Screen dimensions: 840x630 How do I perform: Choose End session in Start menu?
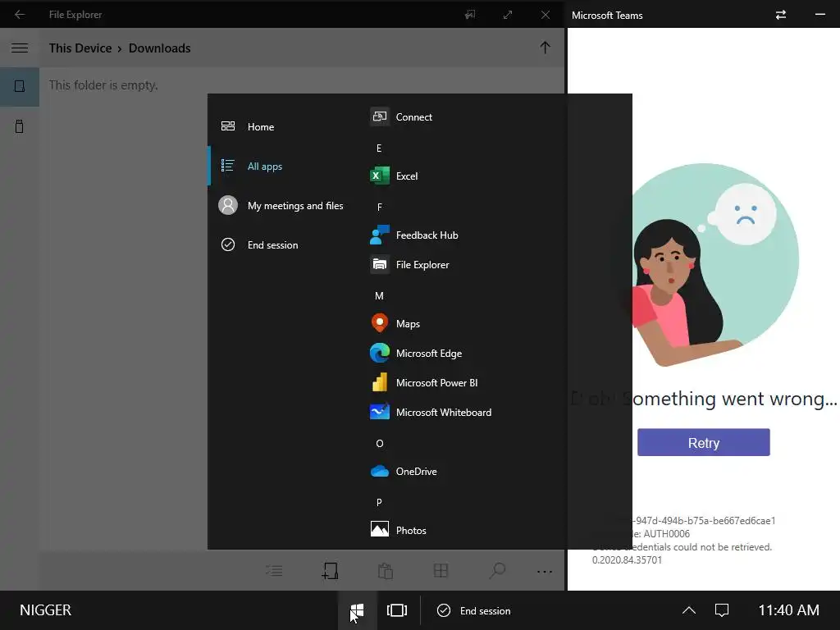pyautogui.click(x=280, y=244)
